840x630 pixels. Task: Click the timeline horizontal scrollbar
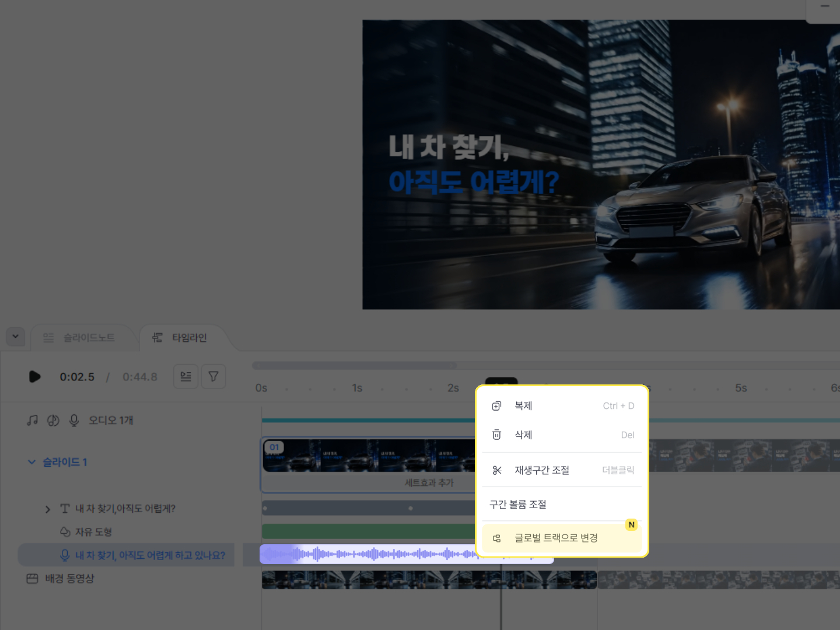coord(355,366)
